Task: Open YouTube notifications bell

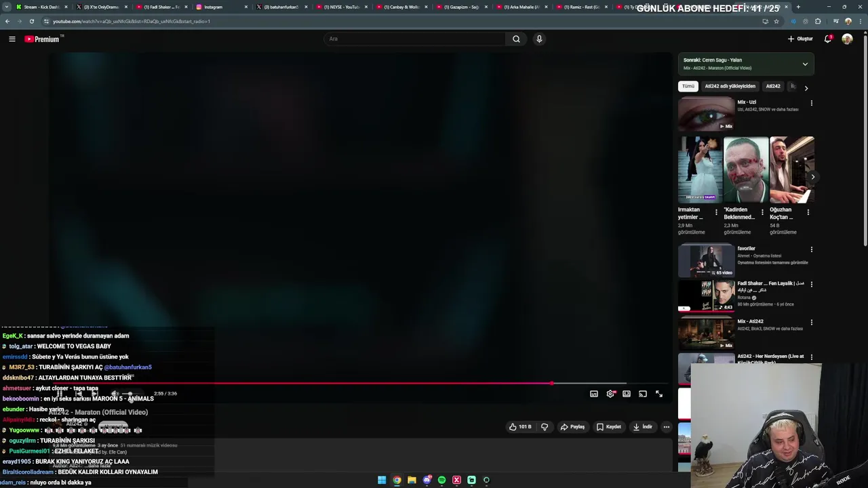Action: pyautogui.click(x=828, y=39)
